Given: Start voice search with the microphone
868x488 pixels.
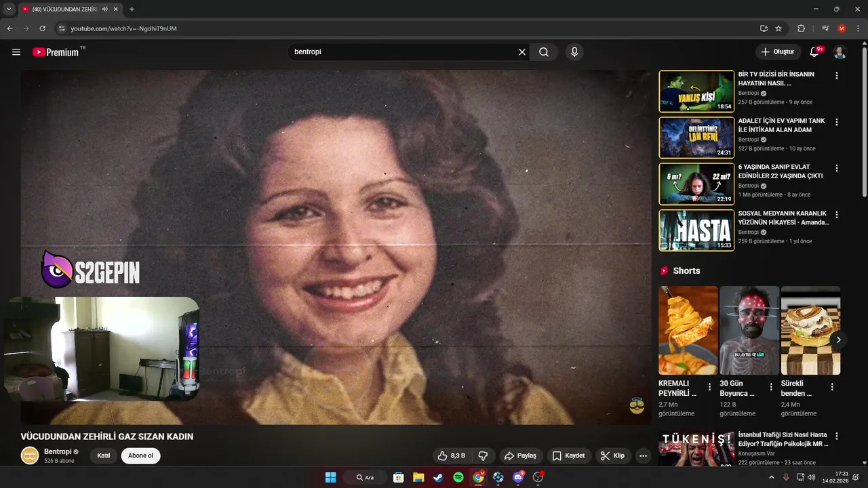Looking at the screenshot, I should point(574,52).
